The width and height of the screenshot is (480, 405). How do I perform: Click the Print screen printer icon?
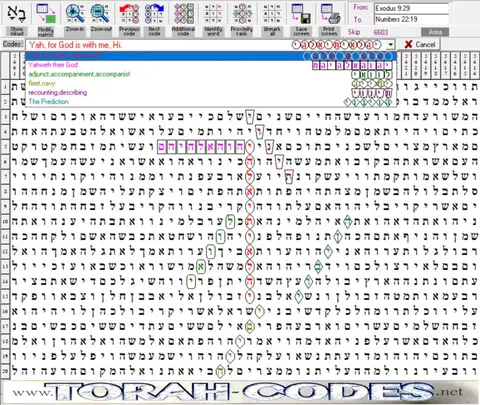coord(330,14)
